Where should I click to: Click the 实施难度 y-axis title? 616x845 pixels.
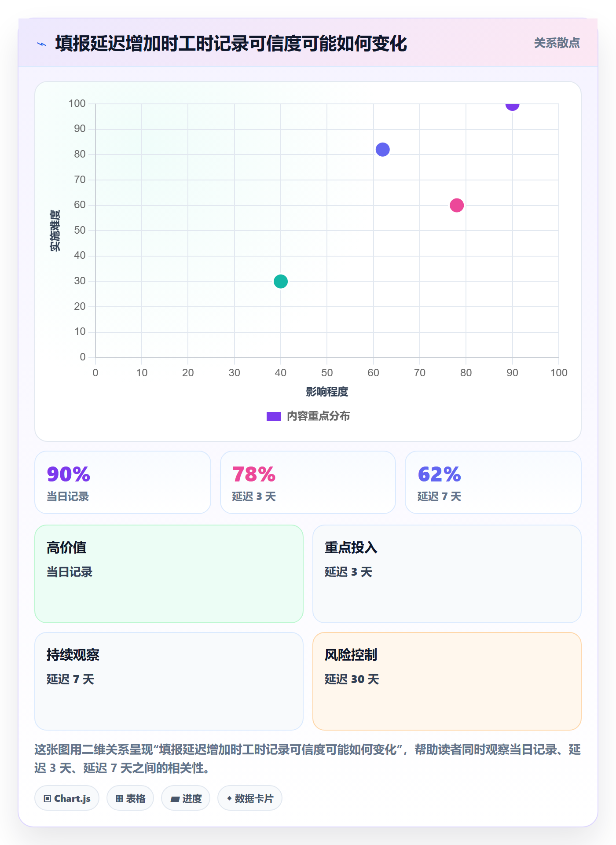click(55, 231)
